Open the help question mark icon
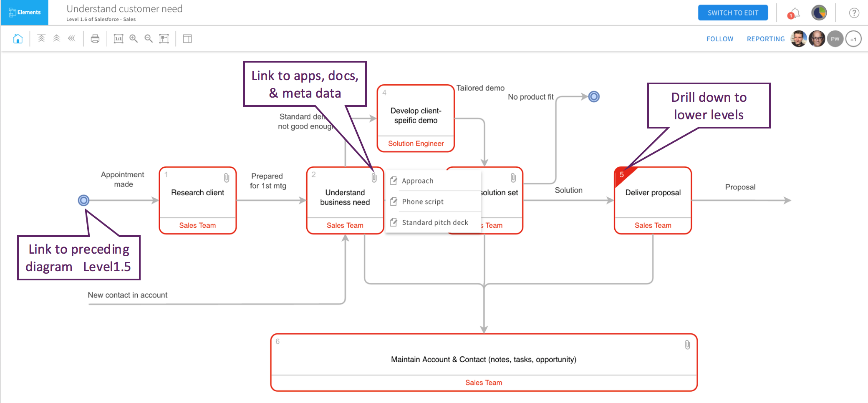Image resolution: width=868 pixels, height=403 pixels. click(x=854, y=13)
